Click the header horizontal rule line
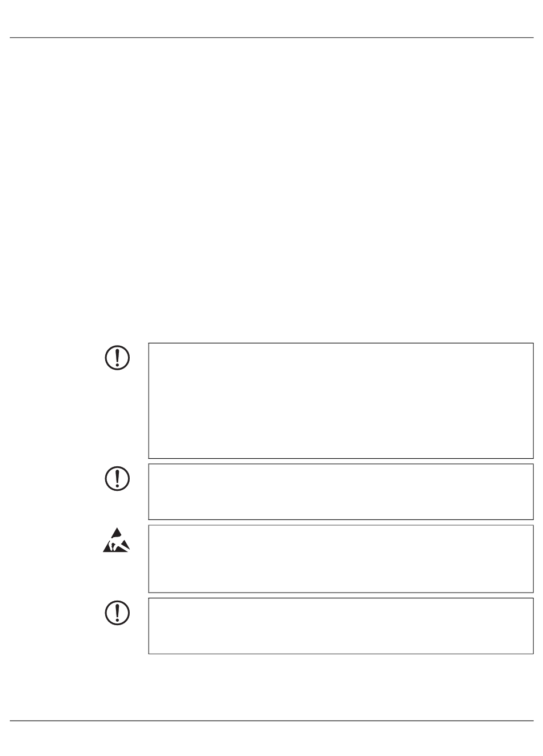Image resolution: width=543 pixels, height=756 pixels. (271, 38)
